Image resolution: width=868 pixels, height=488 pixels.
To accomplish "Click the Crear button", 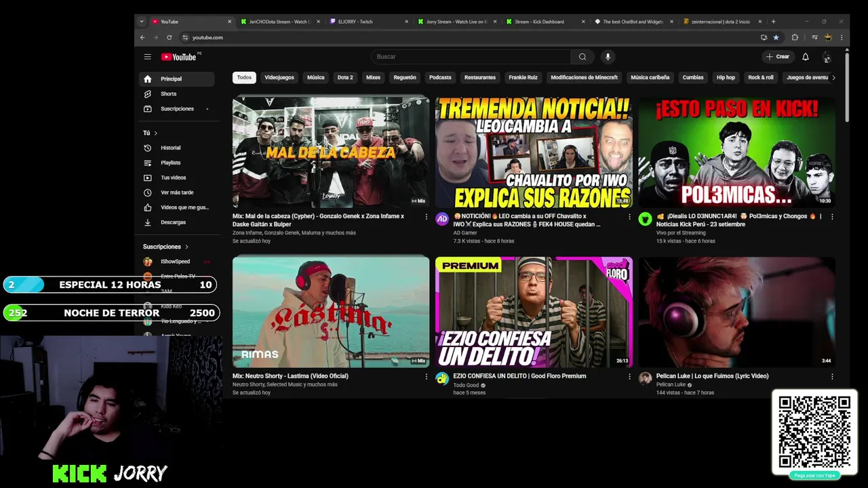I will coord(778,57).
